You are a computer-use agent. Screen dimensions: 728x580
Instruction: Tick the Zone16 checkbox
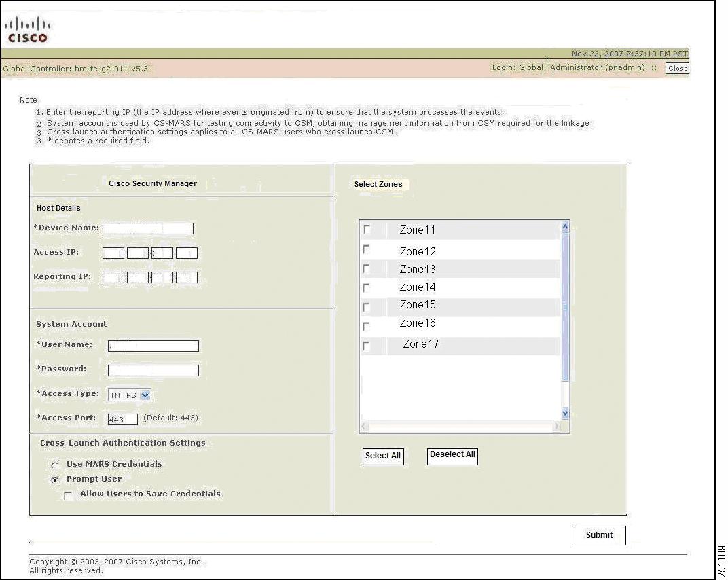pyautogui.click(x=366, y=327)
